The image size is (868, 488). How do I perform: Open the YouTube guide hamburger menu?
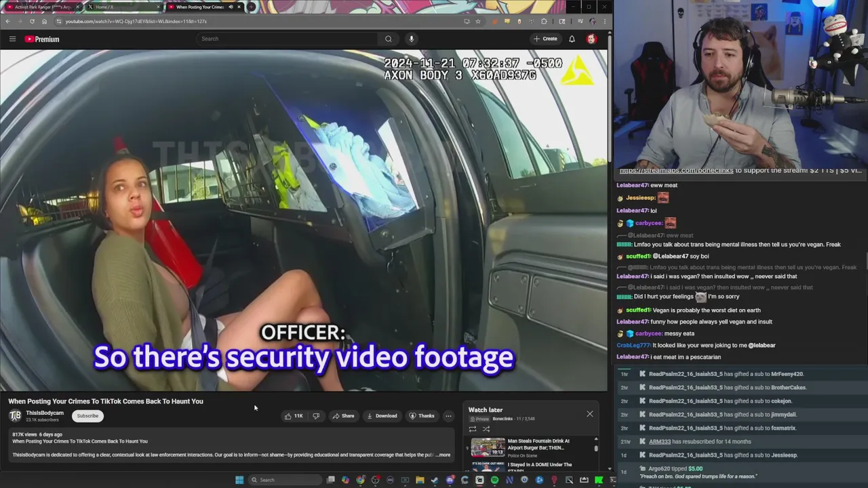coord(12,39)
